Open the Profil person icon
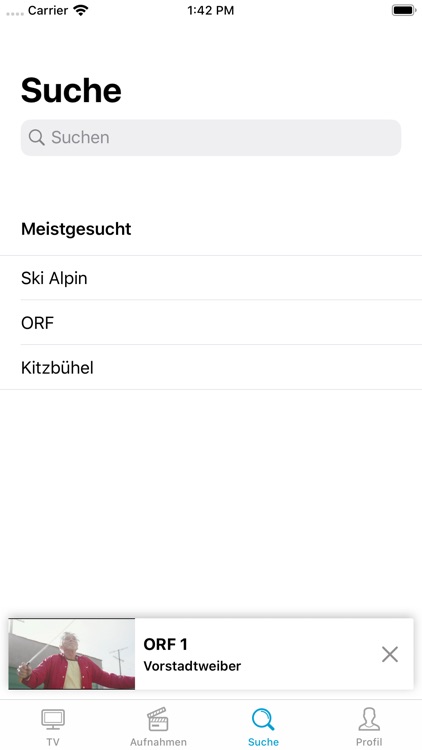Screen dimensions: 422x750 pyautogui.click(x=369, y=719)
